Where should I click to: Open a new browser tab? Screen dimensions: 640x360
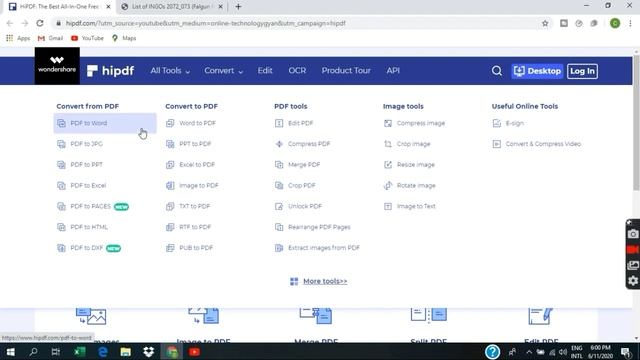238,7
